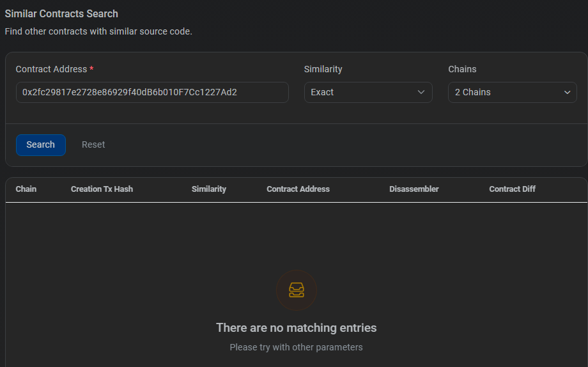Viewport: 588px width, 367px height.
Task: Click the Contract Address field label
Action: [x=51, y=70]
